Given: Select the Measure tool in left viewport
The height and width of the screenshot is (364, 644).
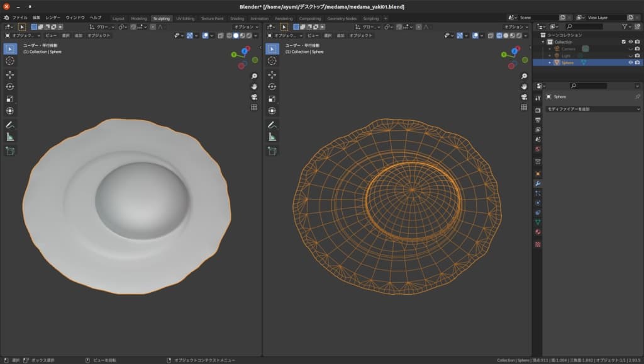Looking at the screenshot, I should pos(10,137).
